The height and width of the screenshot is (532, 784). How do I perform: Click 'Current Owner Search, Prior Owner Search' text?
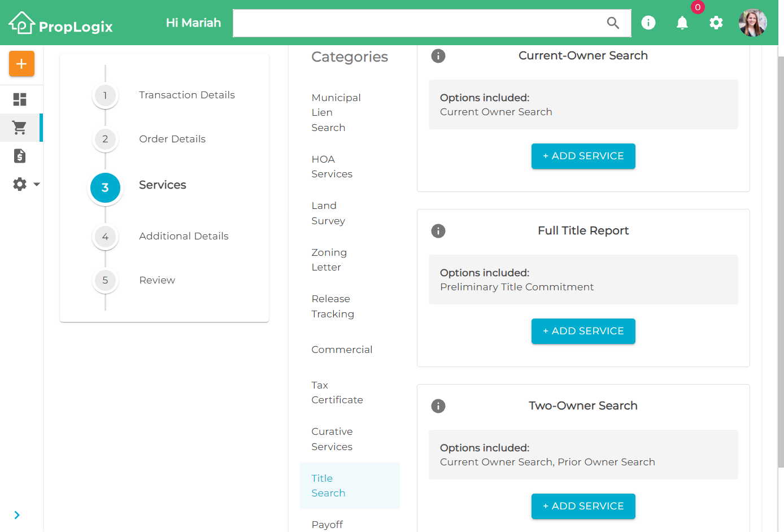click(547, 462)
